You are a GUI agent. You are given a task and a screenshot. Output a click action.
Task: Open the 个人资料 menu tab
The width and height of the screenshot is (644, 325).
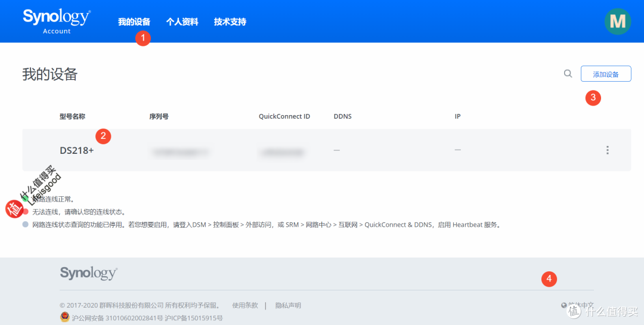[x=182, y=22]
